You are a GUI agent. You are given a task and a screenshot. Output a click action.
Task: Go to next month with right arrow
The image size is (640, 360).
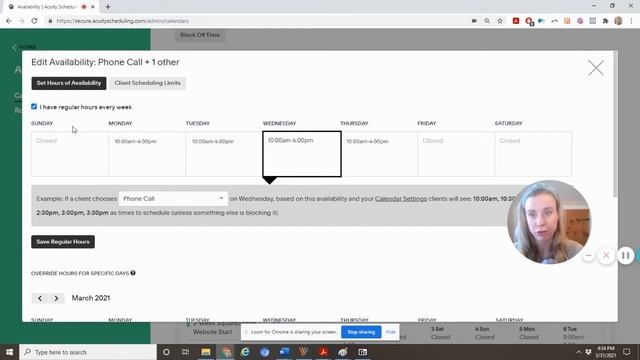tap(56, 298)
